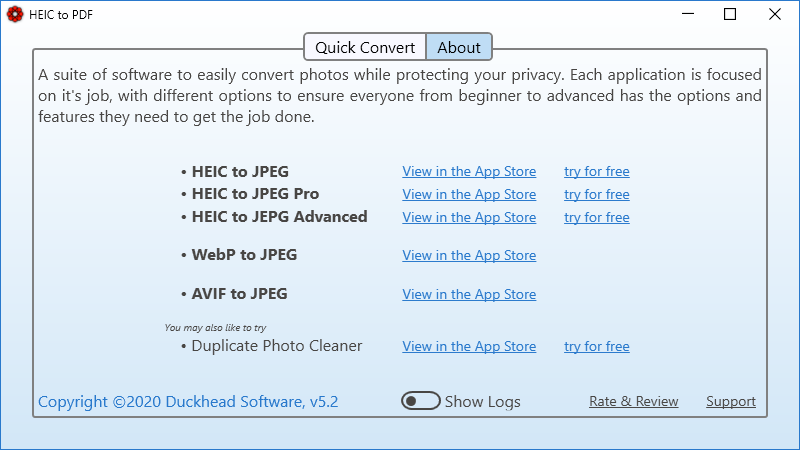
Task: View Duplicate Photo Cleaner in App Store
Action: [469, 346]
